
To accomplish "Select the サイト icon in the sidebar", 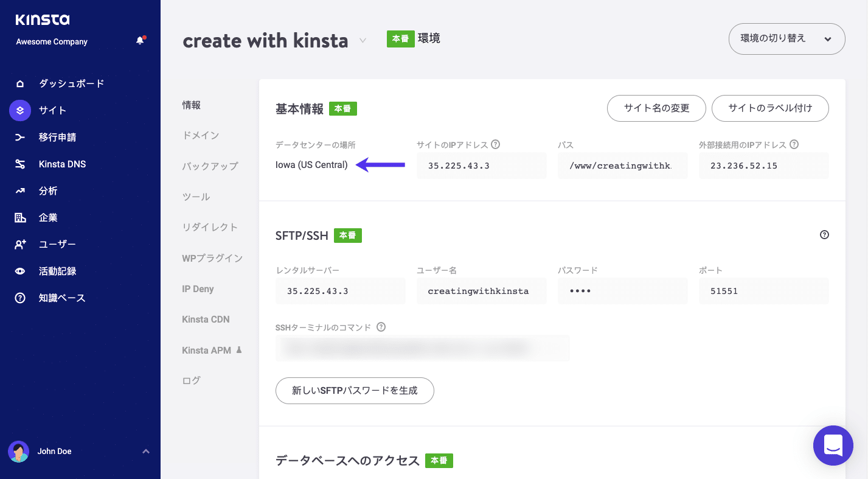I will 19,110.
